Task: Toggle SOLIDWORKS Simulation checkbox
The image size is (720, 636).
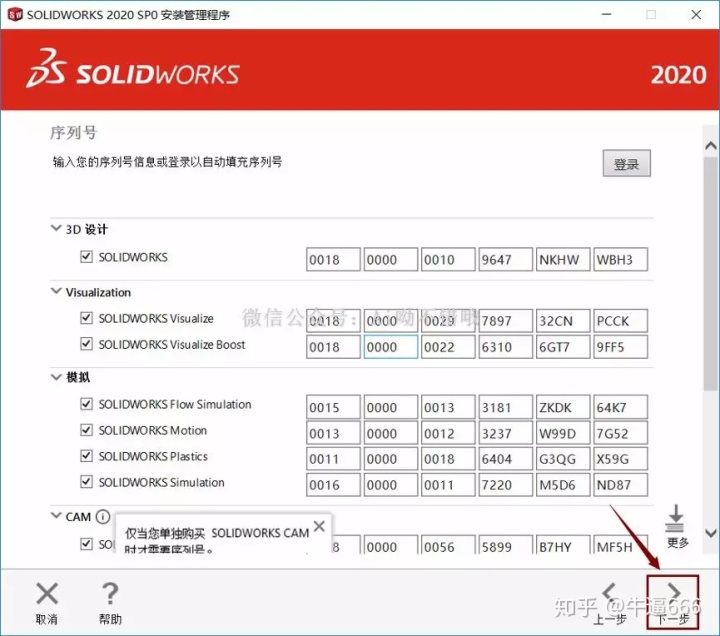Action: (x=86, y=482)
